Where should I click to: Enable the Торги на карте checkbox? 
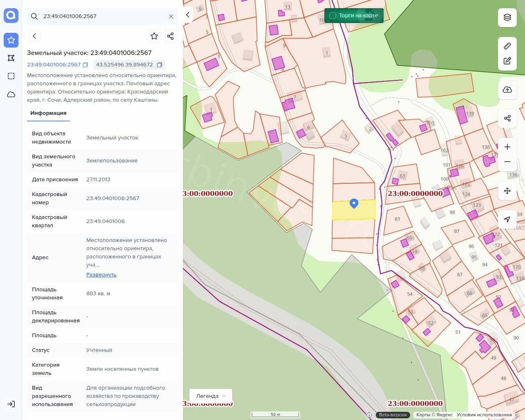(333, 16)
